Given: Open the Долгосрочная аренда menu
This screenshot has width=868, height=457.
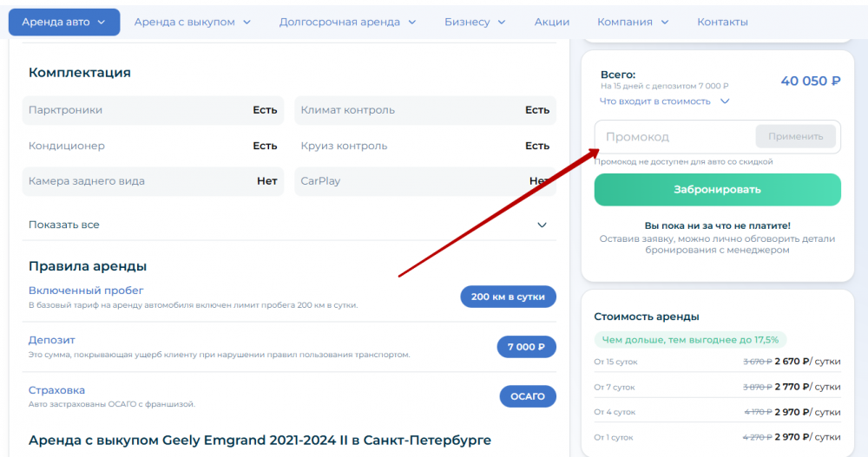Looking at the screenshot, I should [347, 22].
